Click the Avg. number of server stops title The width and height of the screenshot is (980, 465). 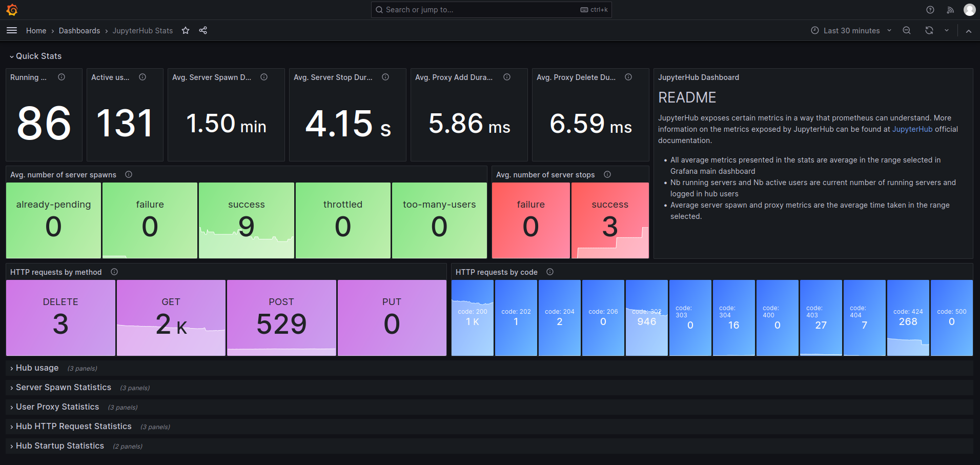[545, 175]
